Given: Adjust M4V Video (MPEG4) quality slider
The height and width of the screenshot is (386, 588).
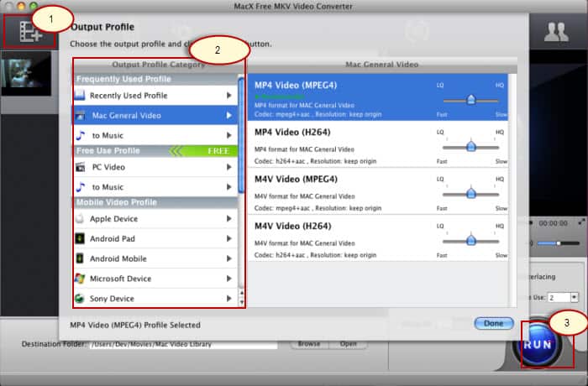Looking at the screenshot, I should tap(471, 194).
